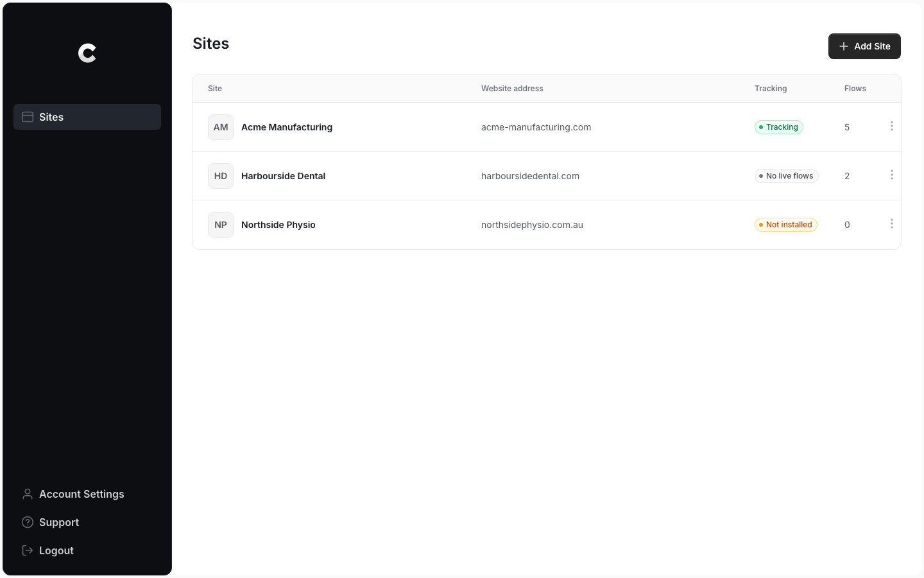Open Account Settings from the sidebar
The image size is (924, 578).
point(87,494)
